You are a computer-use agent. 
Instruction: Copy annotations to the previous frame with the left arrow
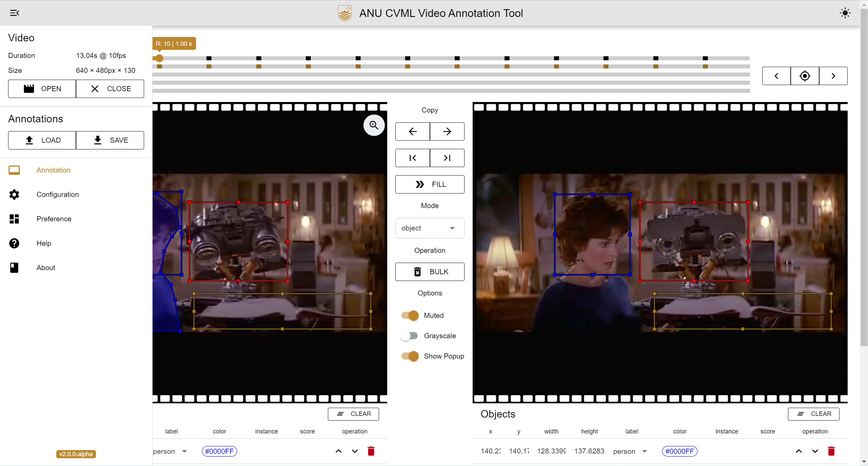click(x=413, y=131)
